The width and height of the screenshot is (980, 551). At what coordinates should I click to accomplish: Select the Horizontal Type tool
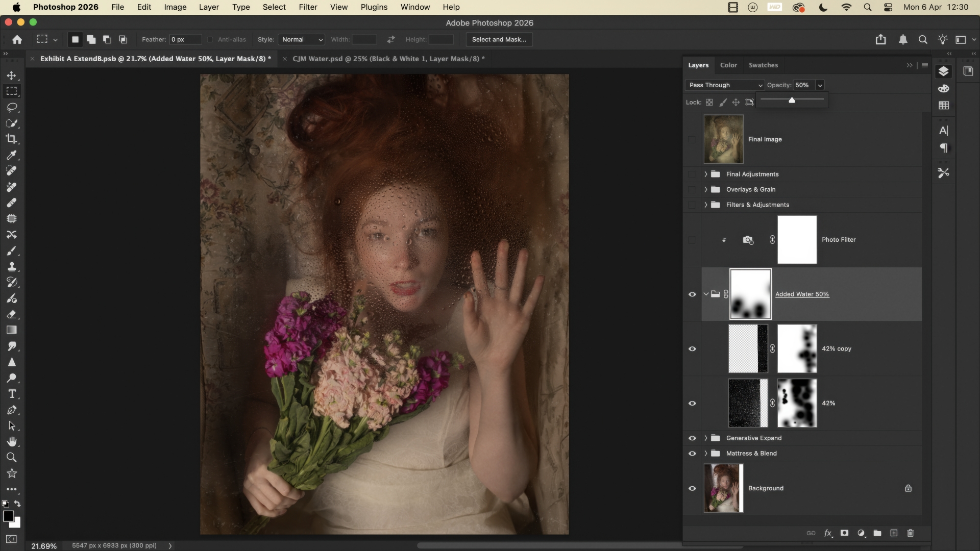tap(11, 394)
